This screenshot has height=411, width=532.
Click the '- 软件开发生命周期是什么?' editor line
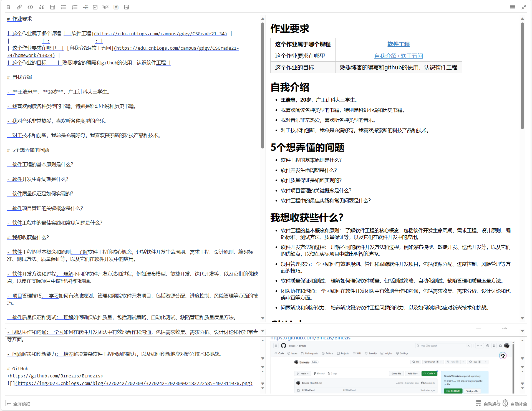coord(38,179)
